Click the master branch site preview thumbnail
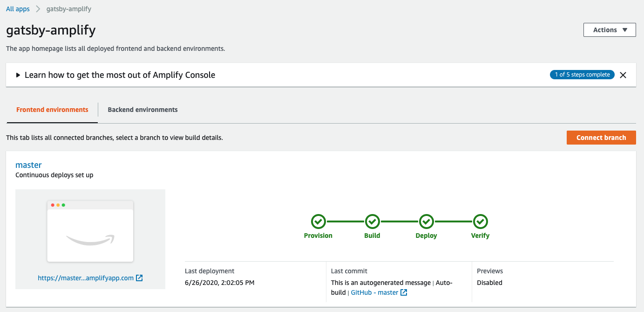The height and width of the screenshot is (312, 644). [90, 231]
